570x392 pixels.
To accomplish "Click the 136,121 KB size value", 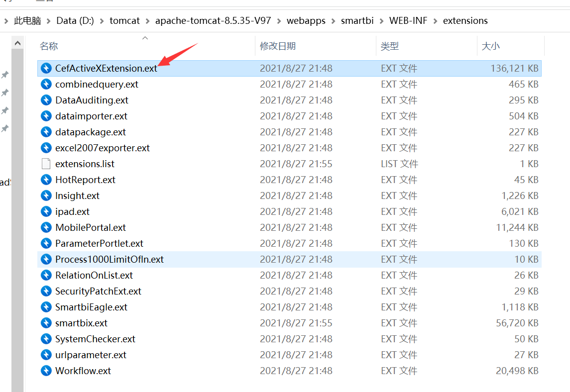I will click(514, 68).
